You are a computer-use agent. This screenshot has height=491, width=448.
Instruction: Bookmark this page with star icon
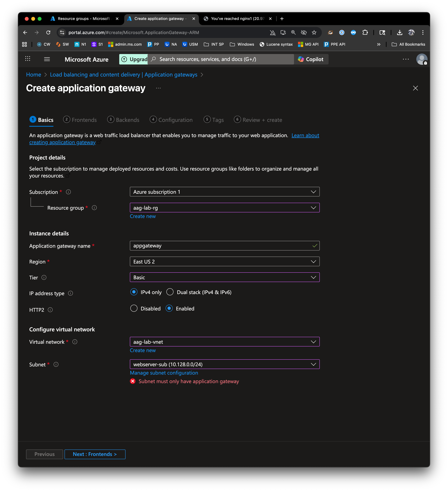pyautogui.click(x=314, y=32)
